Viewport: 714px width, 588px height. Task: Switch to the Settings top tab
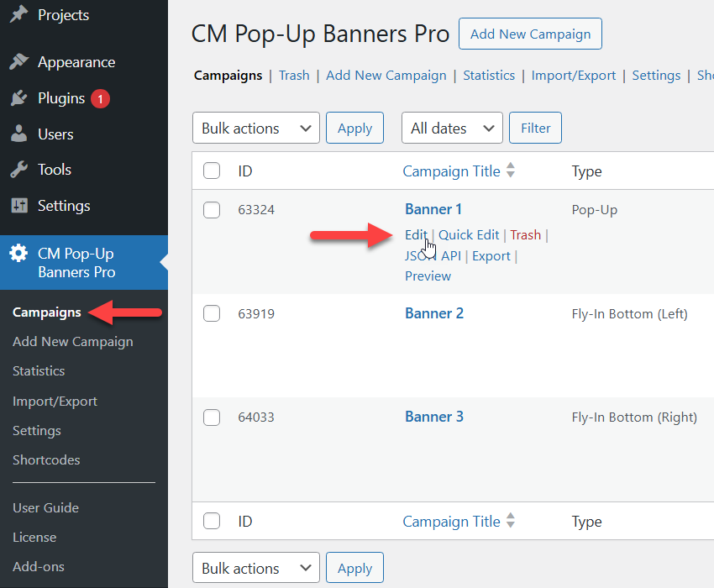pos(656,76)
